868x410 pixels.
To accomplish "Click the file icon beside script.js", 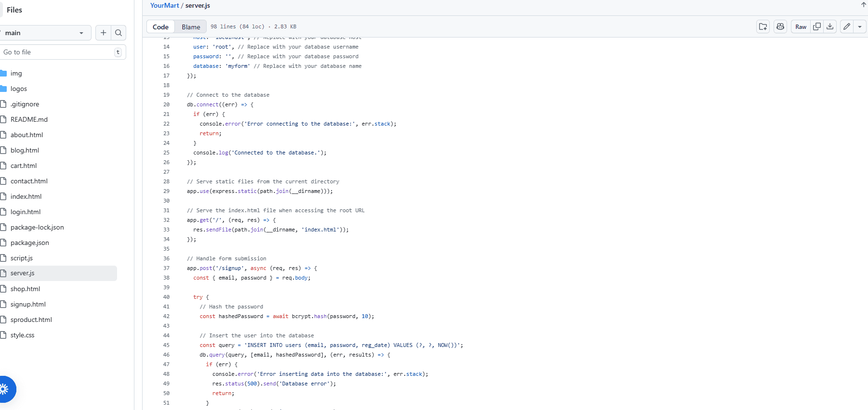I will pyautogui.click(x=3, y=258).
